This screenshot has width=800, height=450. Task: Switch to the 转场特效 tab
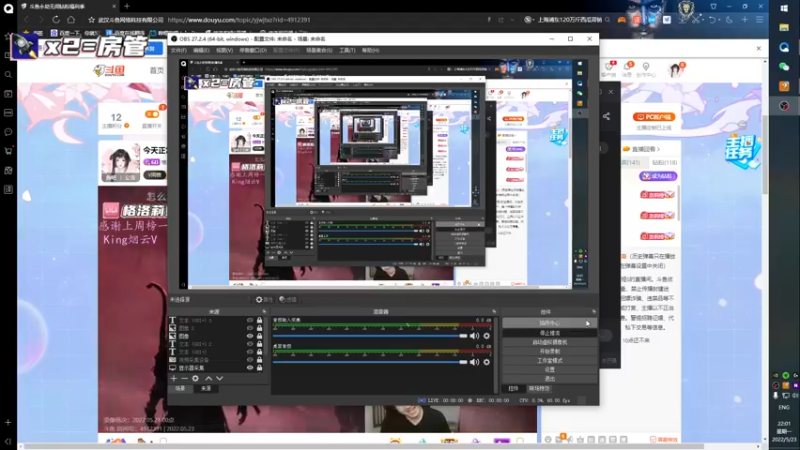tap(539, 388)
